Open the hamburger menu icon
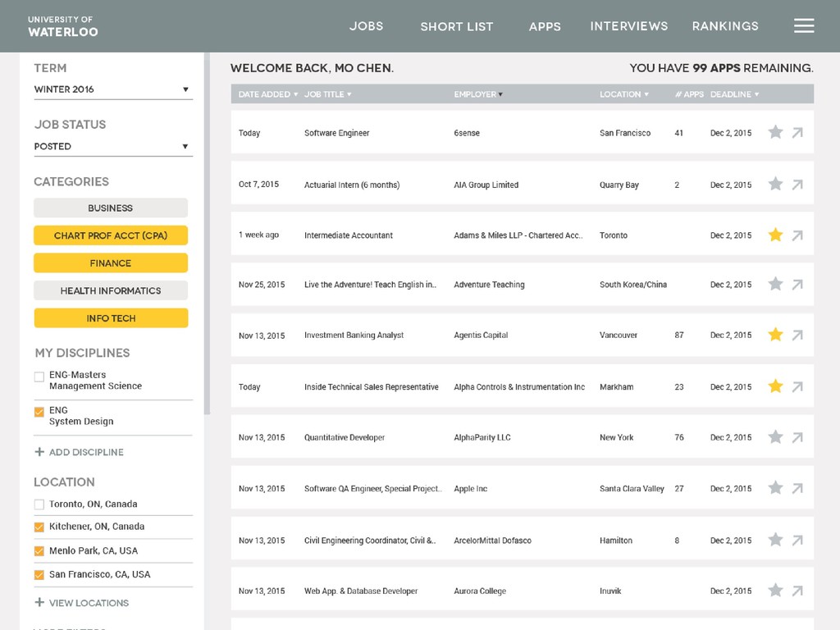This screenshot has height=630, width=840. (804, 25)
